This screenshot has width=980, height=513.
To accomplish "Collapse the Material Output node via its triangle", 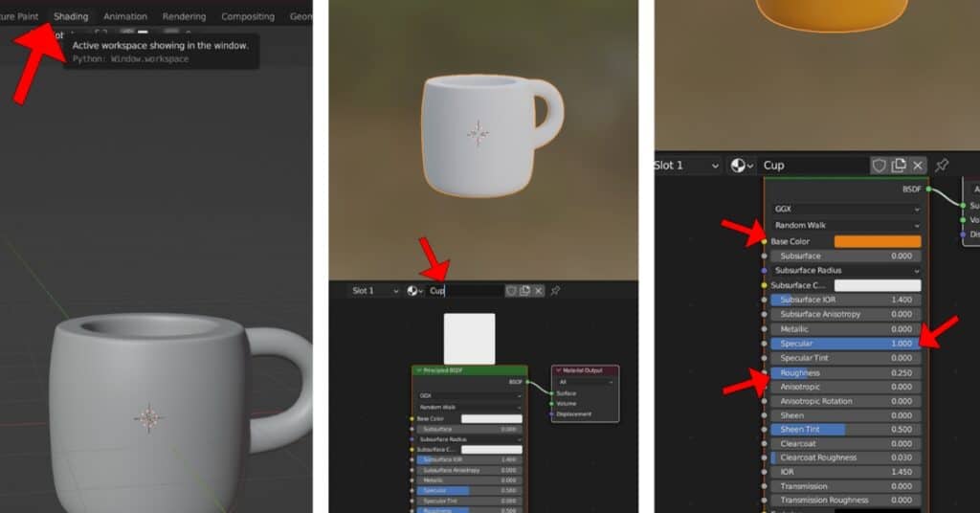I will click(558, 369).
